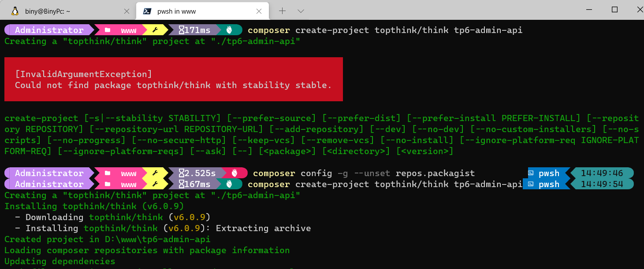Switch to the biny@BinyPc tab
This screenshot has height=269, width=644.
tap(66, 11)
